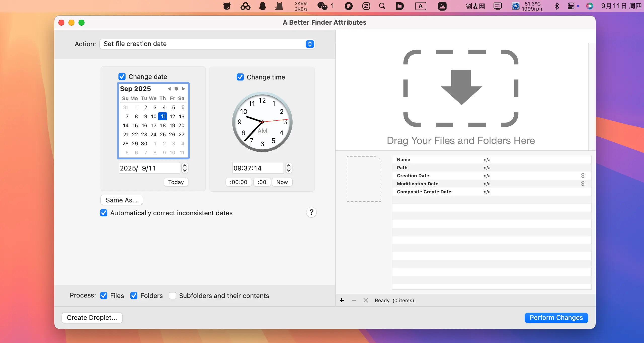The image size is (644, 343).
Task: Select September 18 in the calendar
Action: click(163, 125)
